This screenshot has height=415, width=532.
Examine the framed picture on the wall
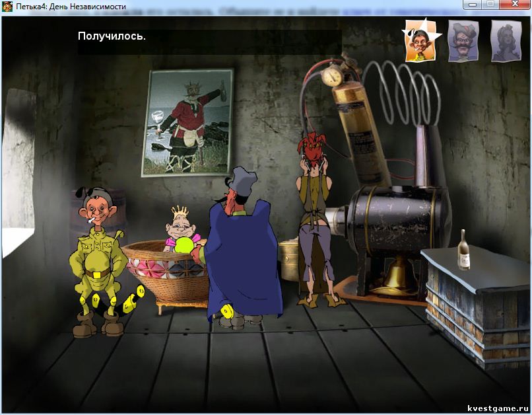pos(187,122)
